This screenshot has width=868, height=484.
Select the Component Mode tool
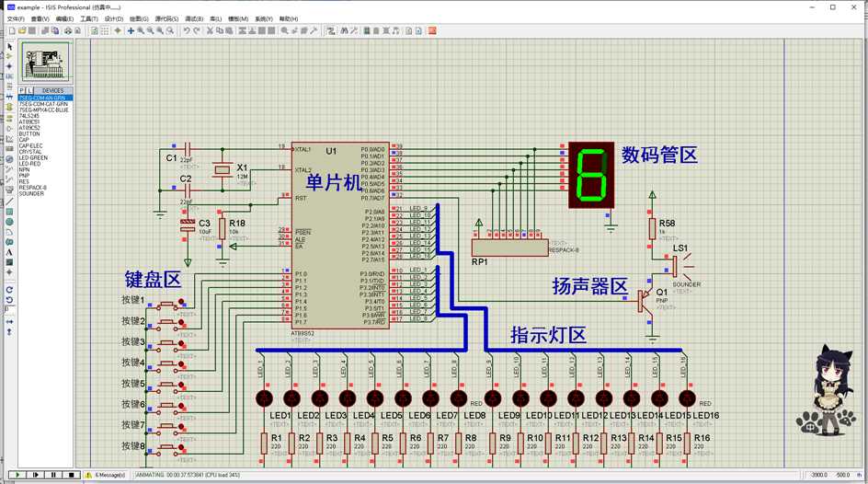[x=9, y=56]
